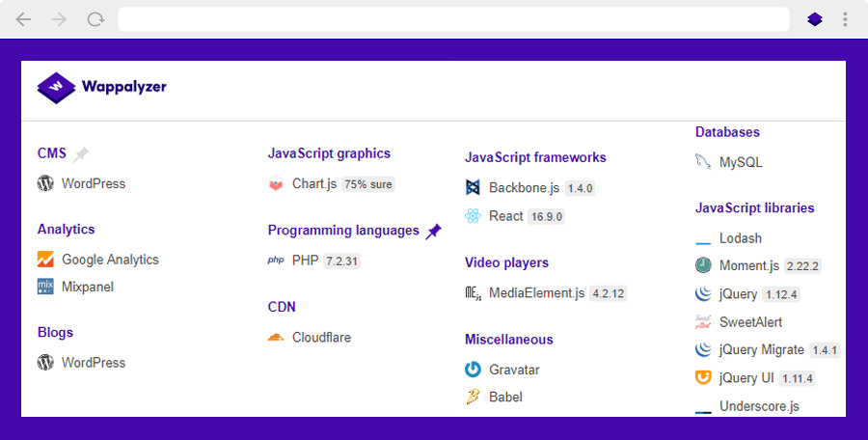Click the Moment.js version badge 2.22.2
The width and height of the screenshot is (868, 440).
click(x=802, y=266)
